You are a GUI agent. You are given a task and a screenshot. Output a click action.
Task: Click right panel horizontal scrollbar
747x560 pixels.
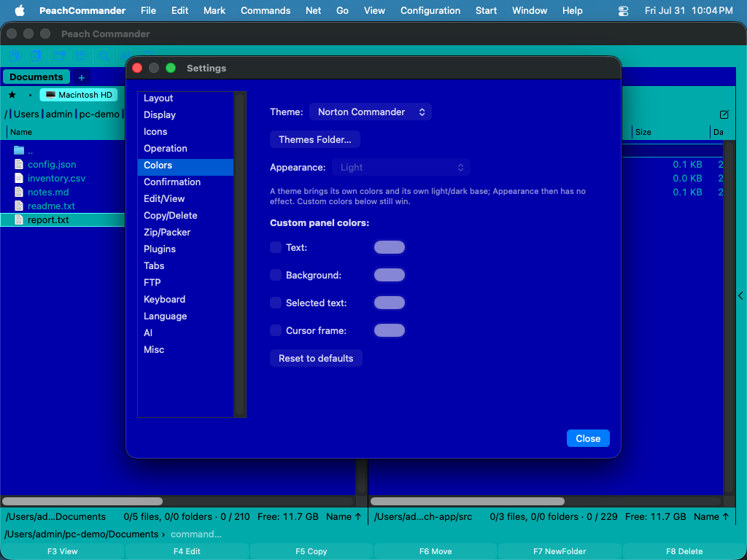(x=468, y=501)
